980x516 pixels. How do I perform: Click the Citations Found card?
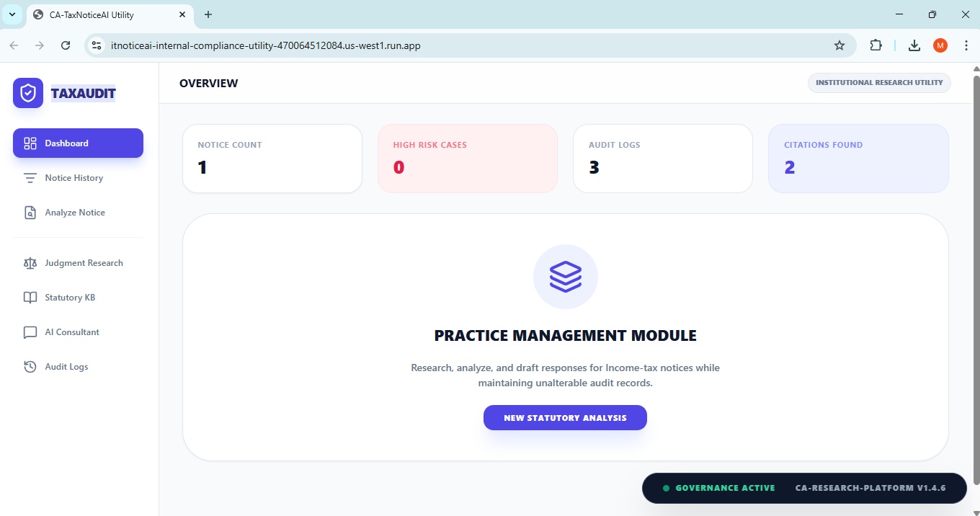point(857,159)
